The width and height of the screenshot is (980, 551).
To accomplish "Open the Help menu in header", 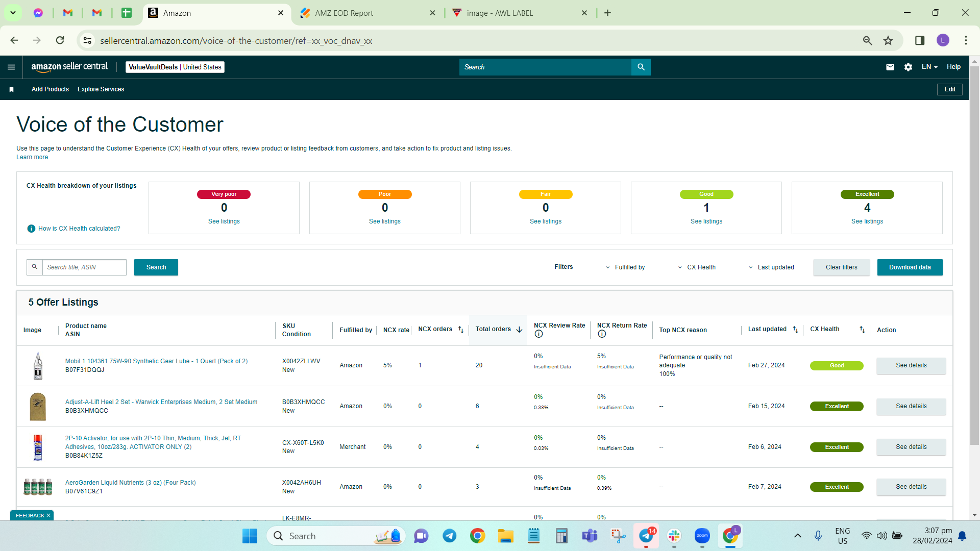I will tap(953, 67).
